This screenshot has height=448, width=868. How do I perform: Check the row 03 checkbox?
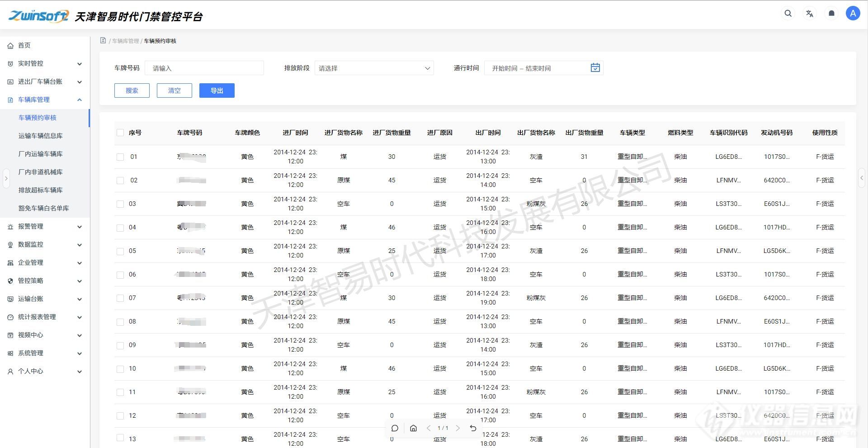coord(120,204)
